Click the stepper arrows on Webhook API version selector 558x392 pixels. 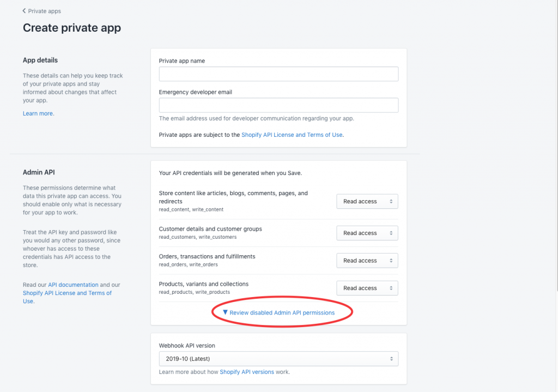coord(391,358)
